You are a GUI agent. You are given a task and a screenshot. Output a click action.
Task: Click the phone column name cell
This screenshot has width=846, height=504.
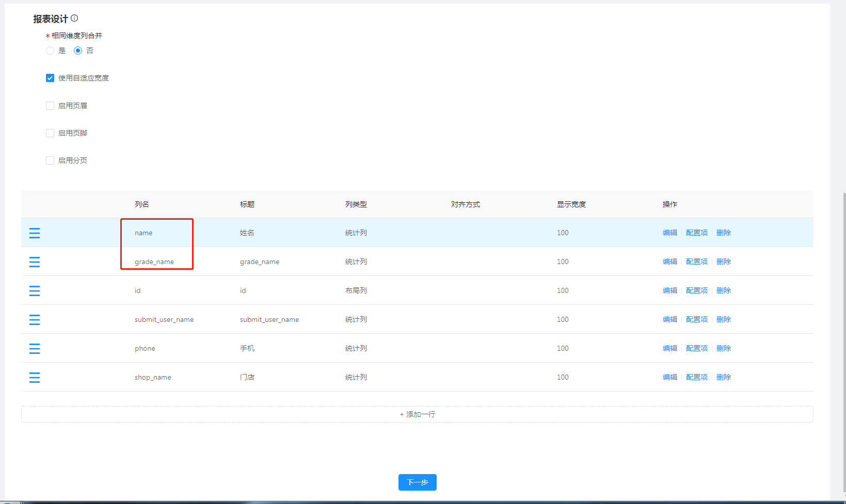tap(145, 349)
